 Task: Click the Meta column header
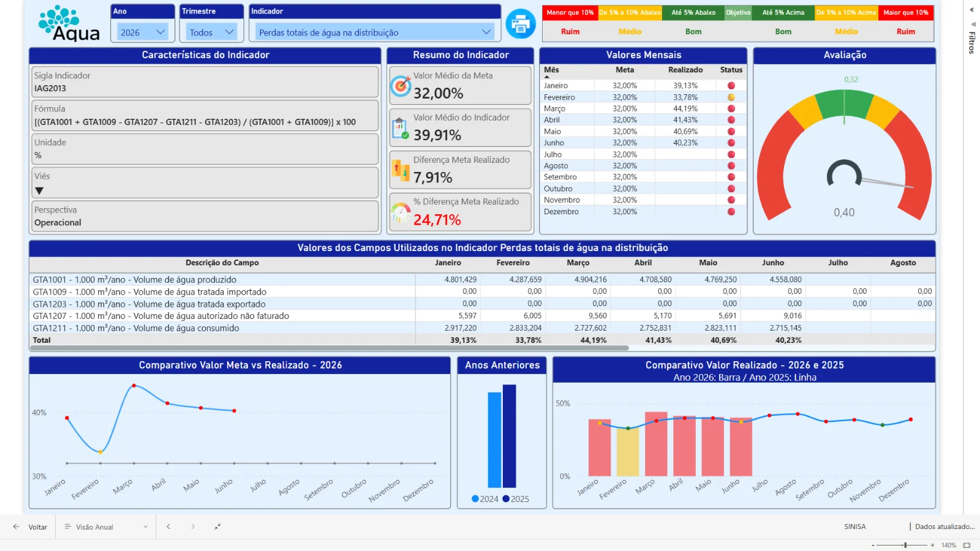pos(625,70)
